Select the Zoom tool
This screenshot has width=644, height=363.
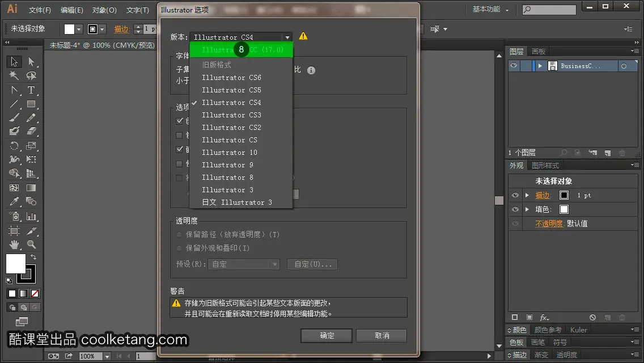point(31,244)
